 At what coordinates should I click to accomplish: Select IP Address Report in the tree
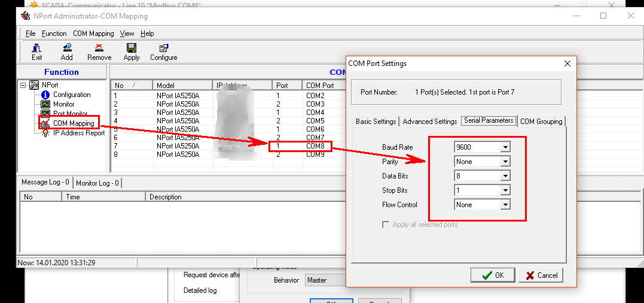(79, 133)
